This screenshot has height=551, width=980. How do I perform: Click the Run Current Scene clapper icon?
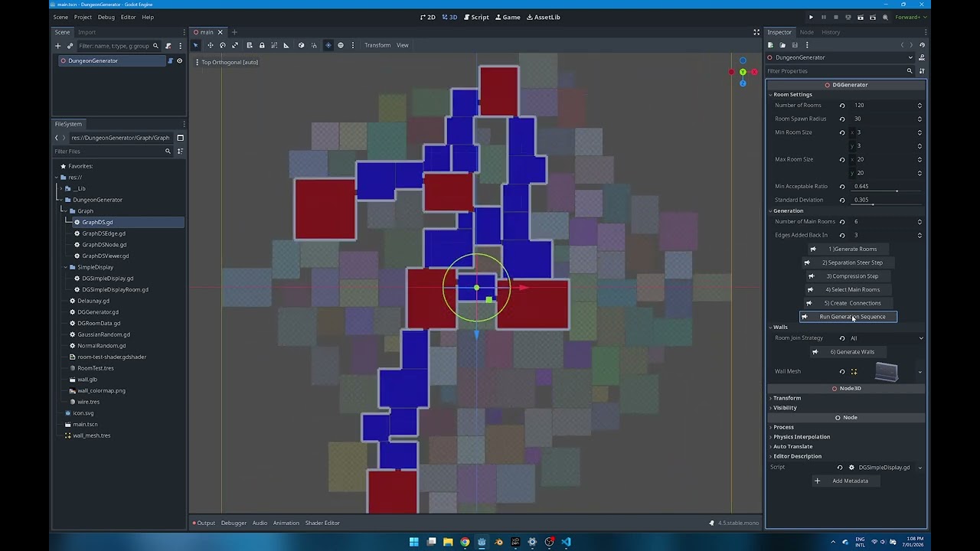tap(861, 17)
